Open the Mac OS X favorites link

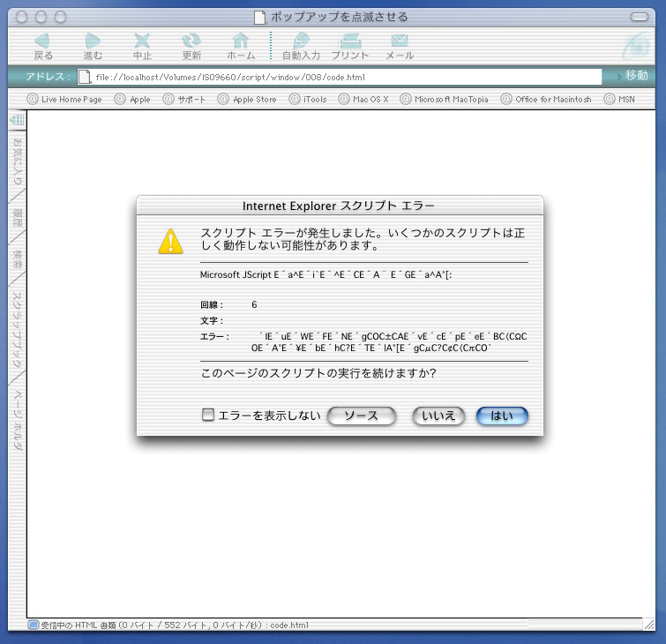point(363,100)
